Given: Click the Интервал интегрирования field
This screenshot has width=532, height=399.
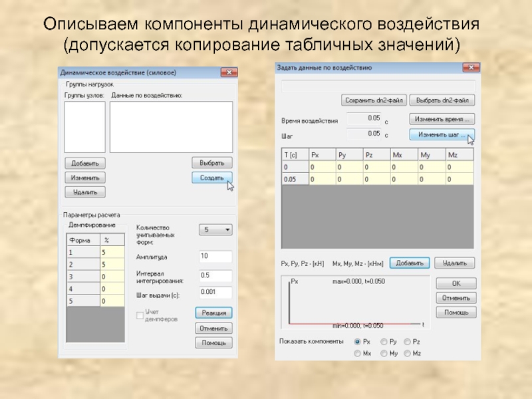Looking at the screenshot, I should tap(215, 275).
